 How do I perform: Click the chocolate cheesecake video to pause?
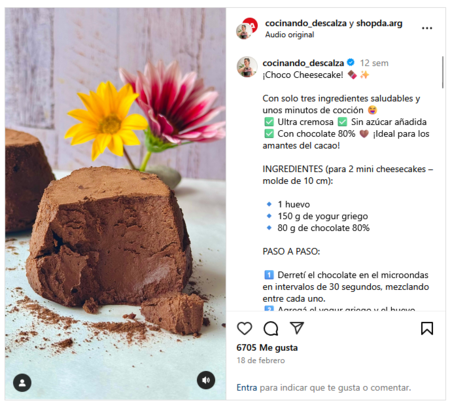point(116,204)
